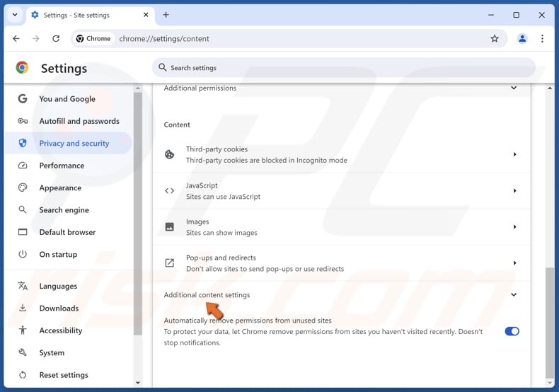Viewport: 559px width, 392px height.
Task: Bookmark this page with the star icon
Action: 495,38
